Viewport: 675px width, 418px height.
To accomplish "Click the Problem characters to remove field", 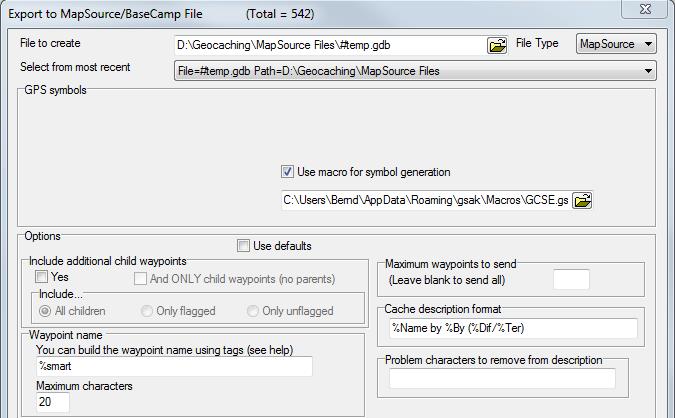I will coord(502,378).
